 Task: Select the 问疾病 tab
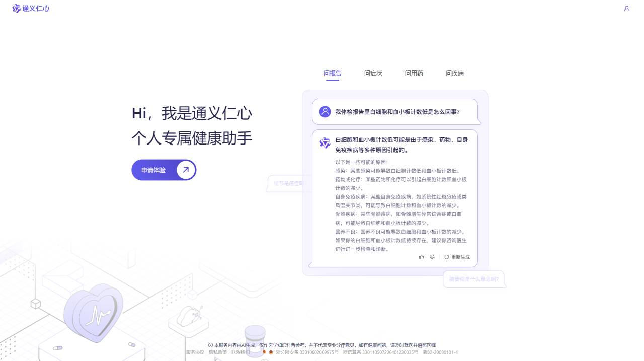454,73
